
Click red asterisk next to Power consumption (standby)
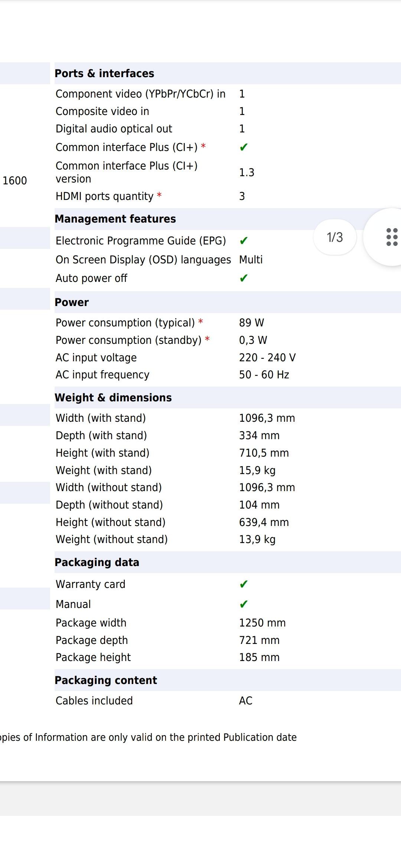207,339
